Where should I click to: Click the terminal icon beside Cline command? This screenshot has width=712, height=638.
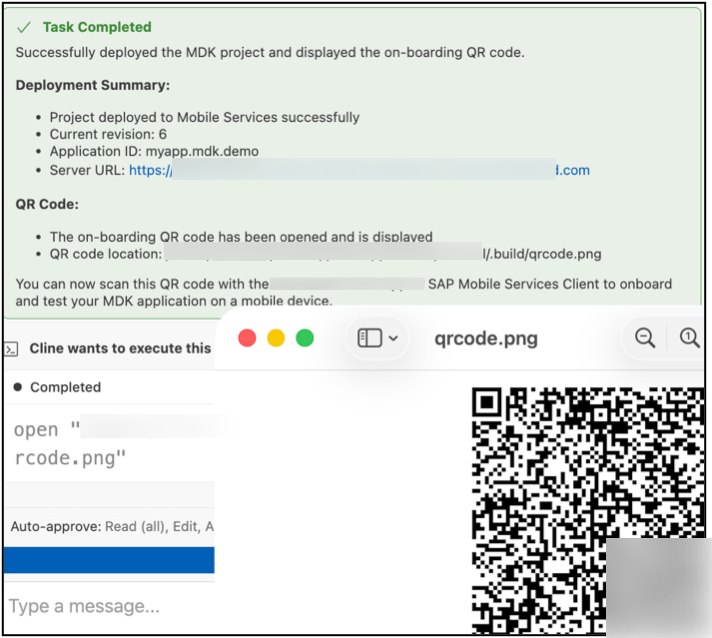tap(11, 349)
